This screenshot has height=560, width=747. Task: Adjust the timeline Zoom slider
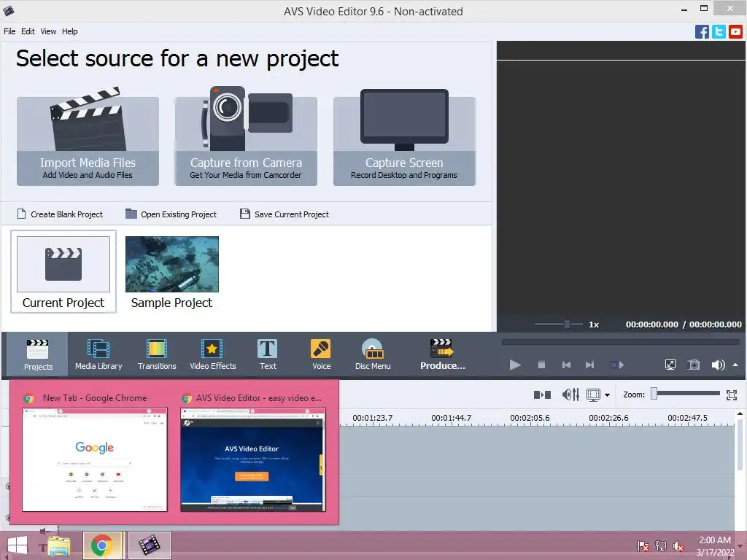(686, 394)
